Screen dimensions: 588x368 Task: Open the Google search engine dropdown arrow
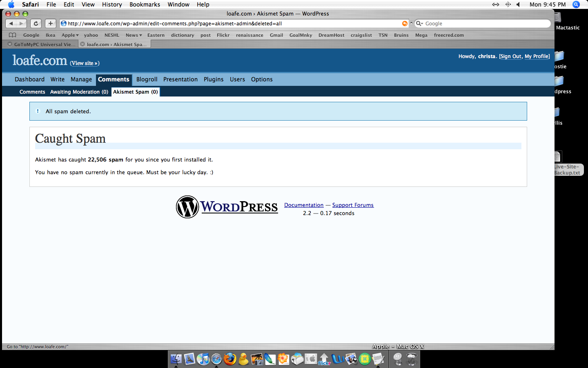pyautogui.click(x=421, y=24)
